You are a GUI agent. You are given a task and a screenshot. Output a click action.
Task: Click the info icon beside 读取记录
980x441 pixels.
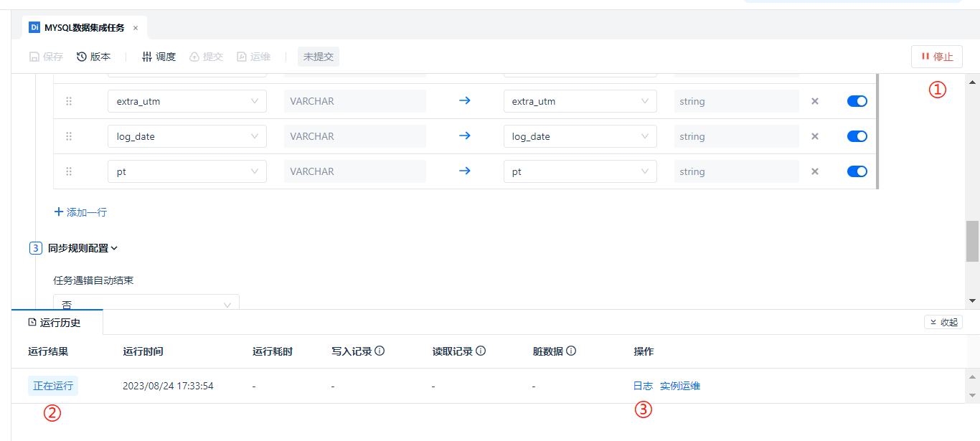point(481,351)
